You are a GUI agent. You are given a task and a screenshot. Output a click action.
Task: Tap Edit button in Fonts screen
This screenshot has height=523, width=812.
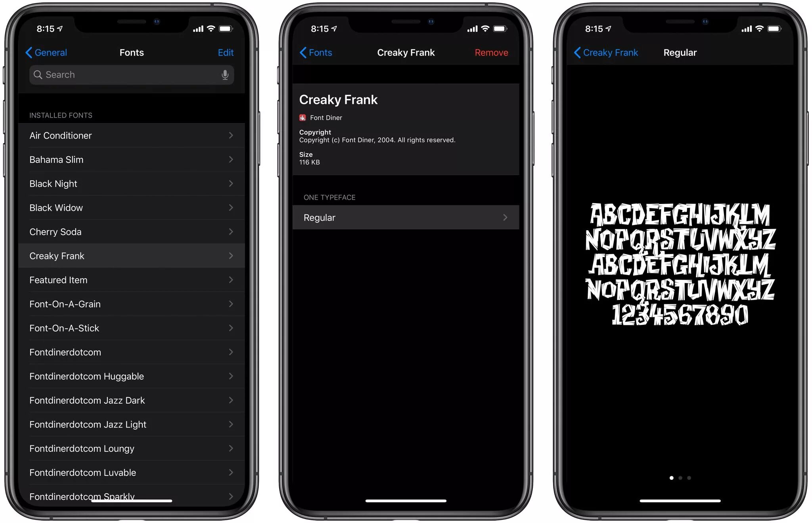[x=226, y=52]
